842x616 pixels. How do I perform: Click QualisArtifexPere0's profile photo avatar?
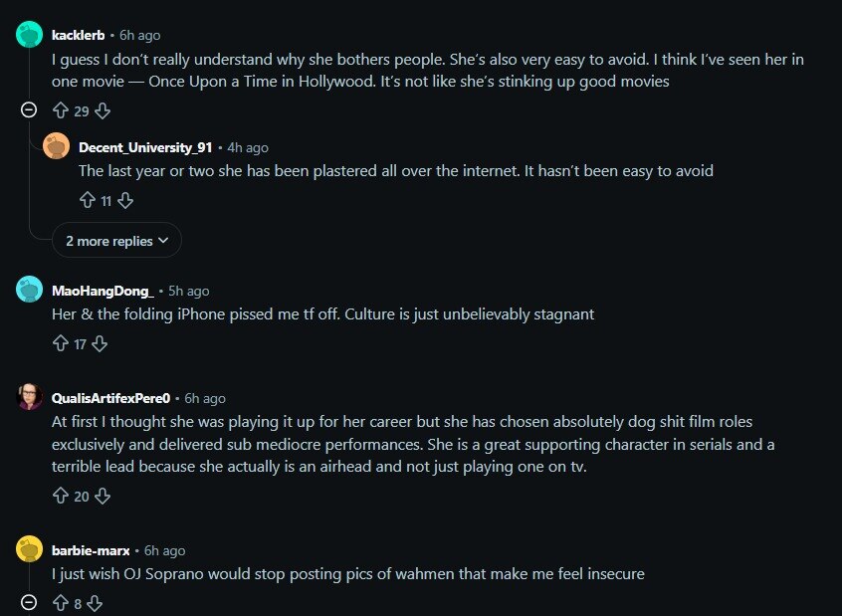click(30, 397)
